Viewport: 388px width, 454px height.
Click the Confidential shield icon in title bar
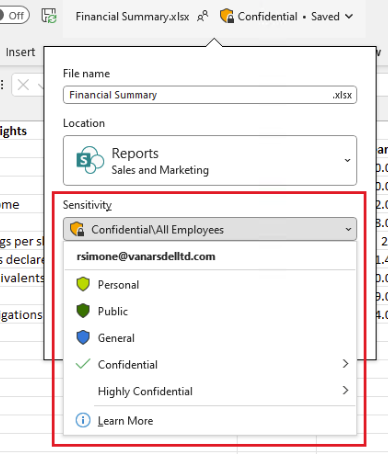click(x=227, y=16)
